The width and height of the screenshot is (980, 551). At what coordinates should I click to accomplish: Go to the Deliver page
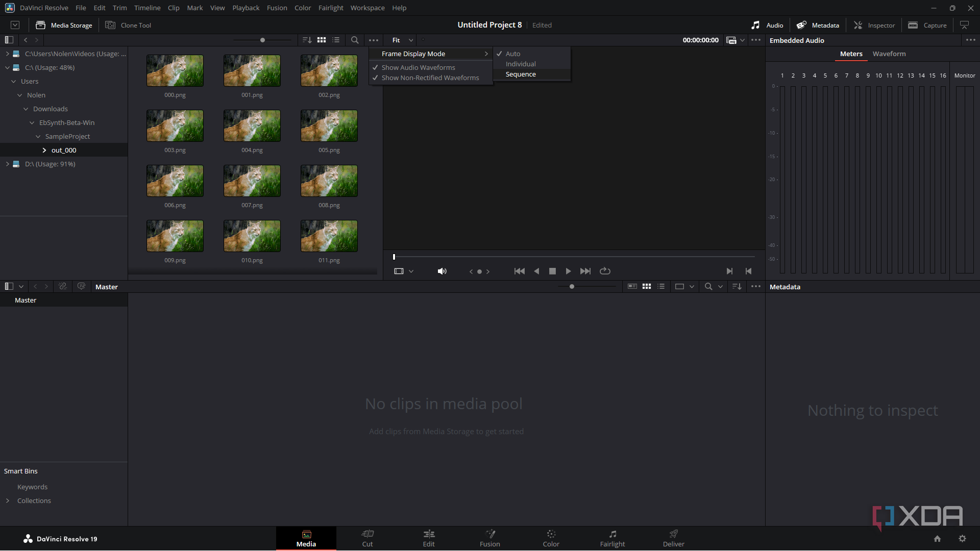click(674, 538)
